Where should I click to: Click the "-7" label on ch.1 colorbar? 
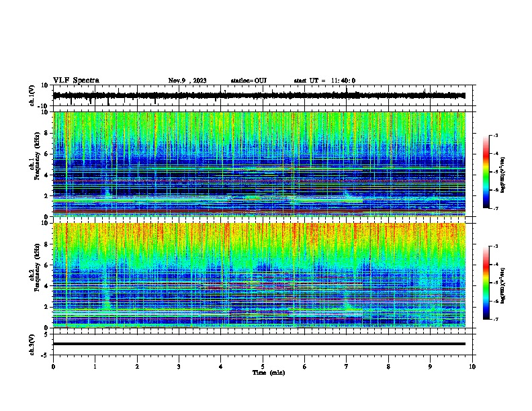[495, 208]
